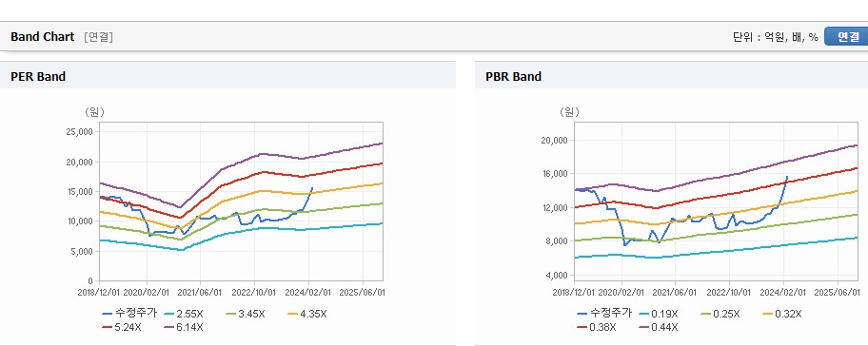The height and width of the screenshot is (346, 868).
Task: Click the [연결] label beside Band Chart
Action: pyautogui.click(x=99, y=37)
